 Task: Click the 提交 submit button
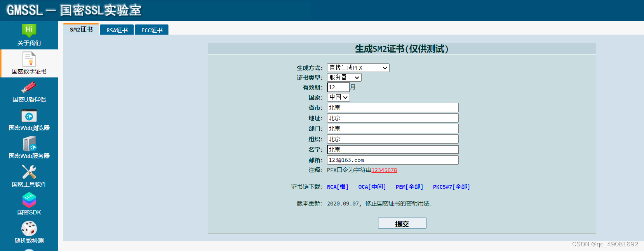click(x=402, y=223)
